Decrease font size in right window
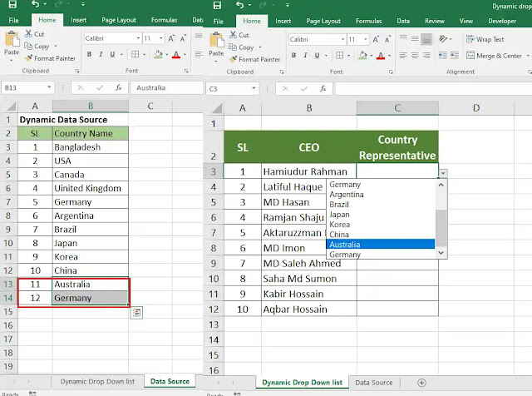The width and height of the screenshot is (532, 396). point(388,39)
